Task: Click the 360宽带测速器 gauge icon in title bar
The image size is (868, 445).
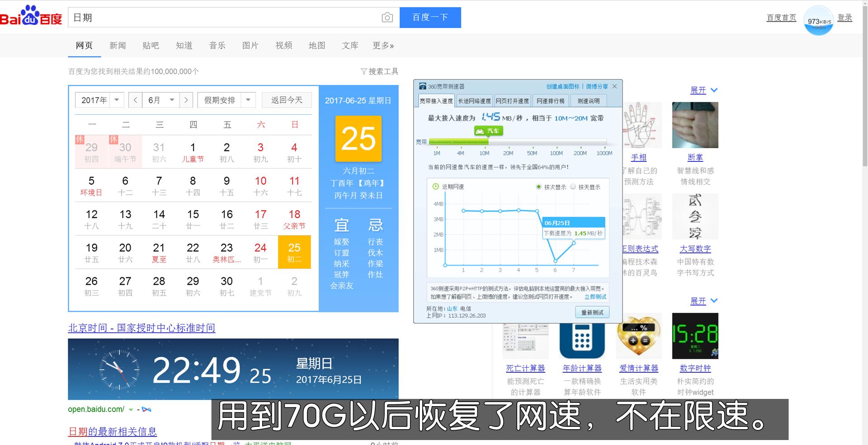Action: pyautogui.click(x=422, y=86)
